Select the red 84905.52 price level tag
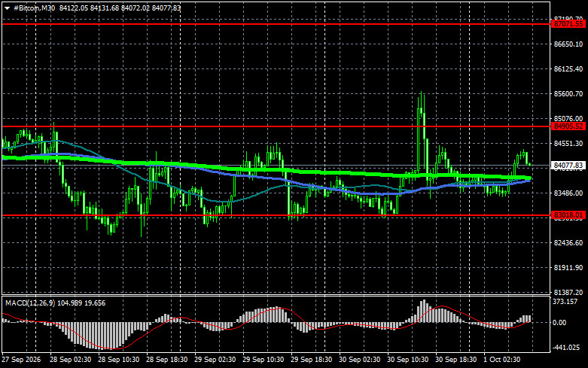Screen dimensions: 588x368 click(568, 126)
